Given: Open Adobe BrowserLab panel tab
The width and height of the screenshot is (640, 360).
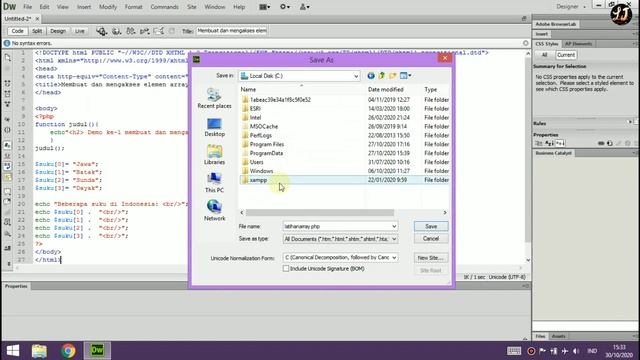Looking at the screenshot, I should [556, 24].
